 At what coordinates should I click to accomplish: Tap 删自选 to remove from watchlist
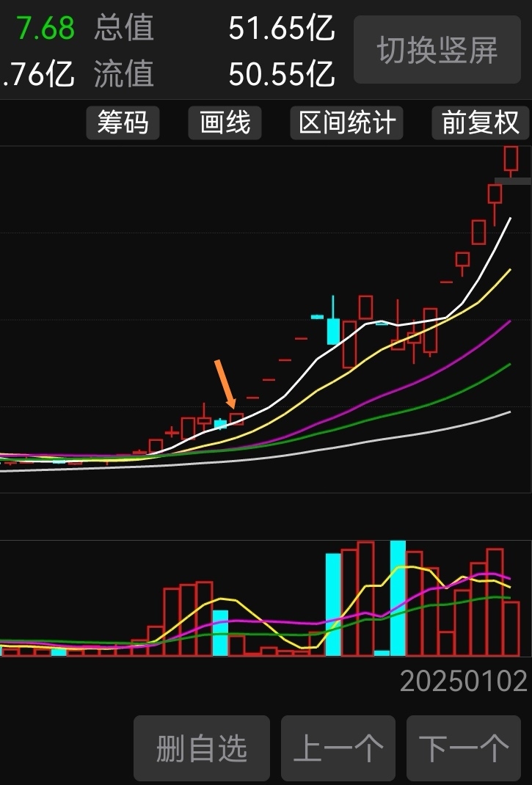201,748
